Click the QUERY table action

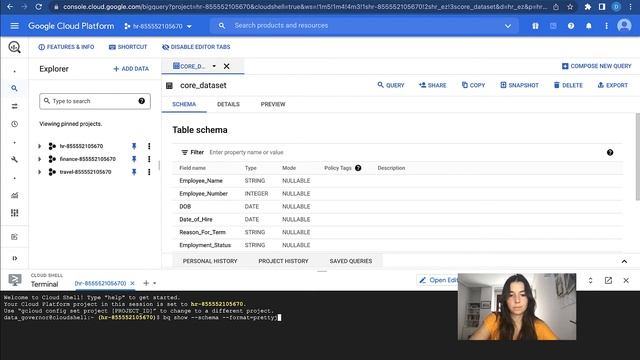point(391,85)
